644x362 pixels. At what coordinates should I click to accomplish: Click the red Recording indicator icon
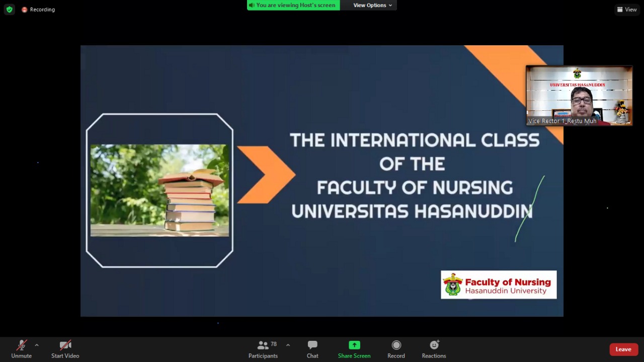(x=25, y=9)
